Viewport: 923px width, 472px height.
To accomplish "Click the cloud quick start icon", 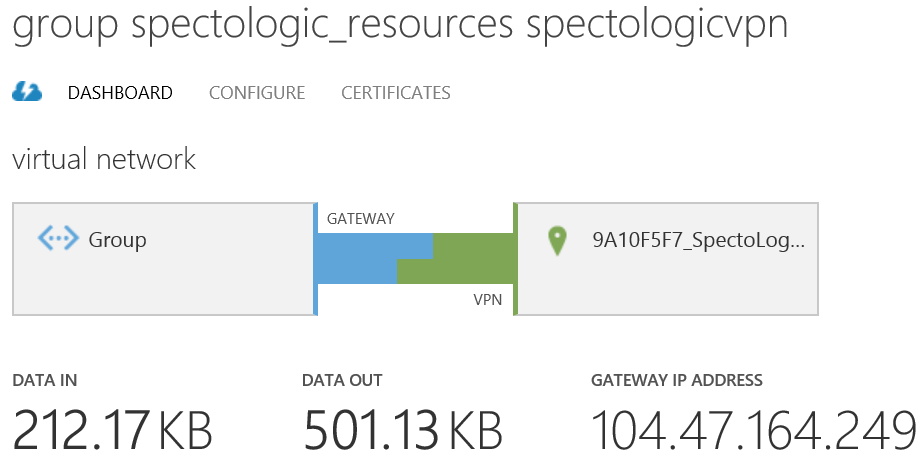I will (x=26, y=93).
